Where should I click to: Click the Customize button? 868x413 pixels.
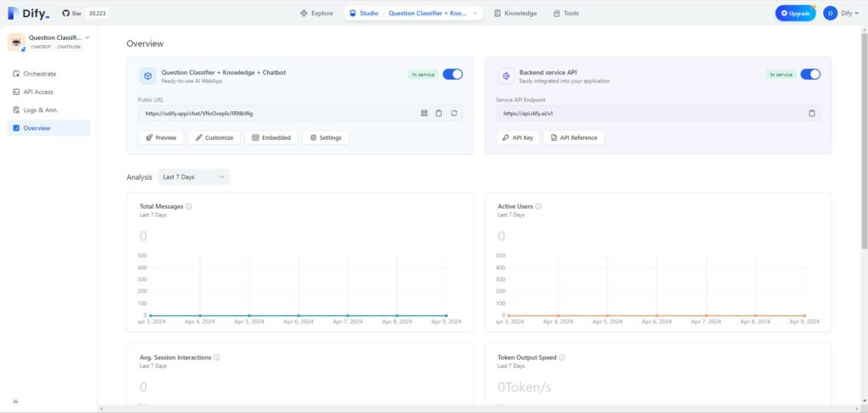coord(214,138)
